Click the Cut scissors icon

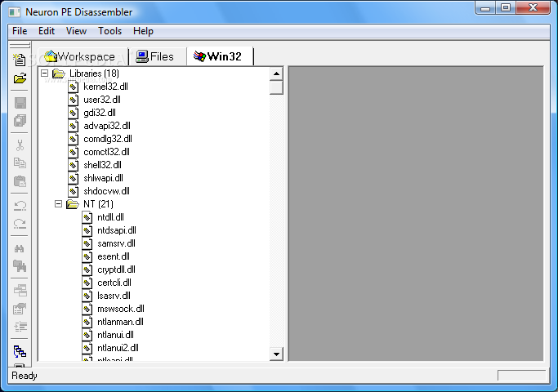(x=20, y=145)
